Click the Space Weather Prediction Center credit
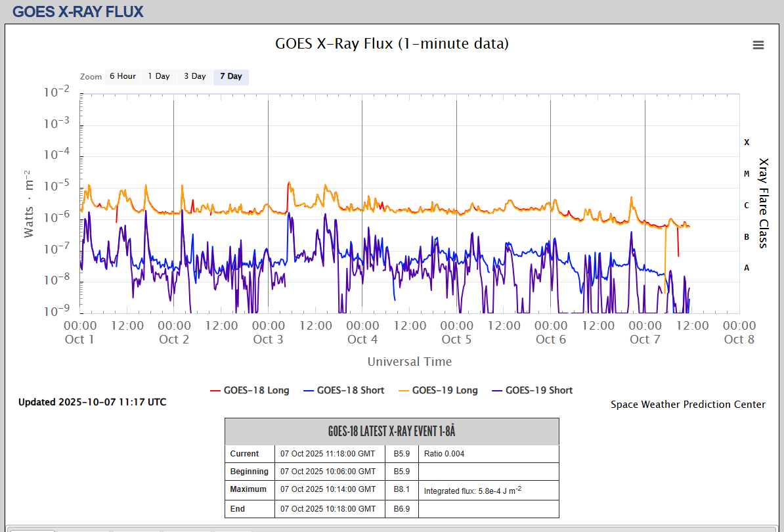The width and height of the screenshot is (784, 532). coord(687,405)
